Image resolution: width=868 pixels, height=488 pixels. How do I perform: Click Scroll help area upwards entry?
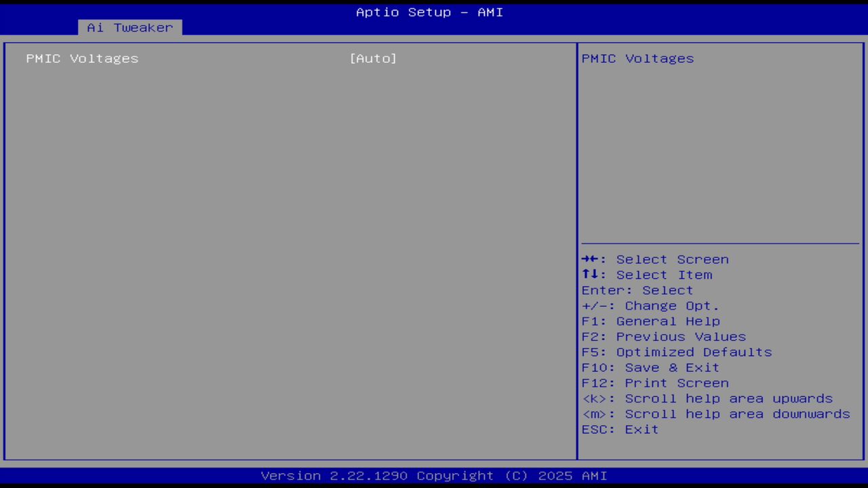coord(707,399)
